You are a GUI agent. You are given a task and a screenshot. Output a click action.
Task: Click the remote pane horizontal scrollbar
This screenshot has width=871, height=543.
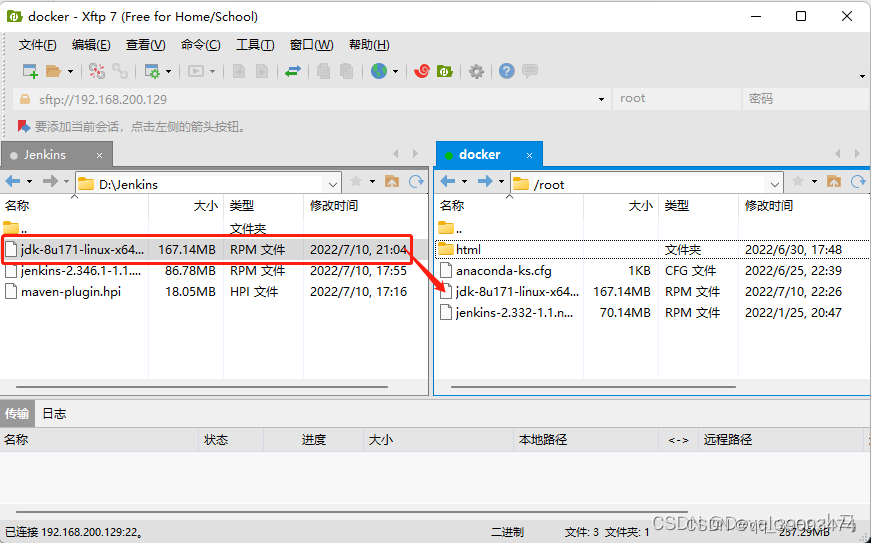click(x=593, y=387)
